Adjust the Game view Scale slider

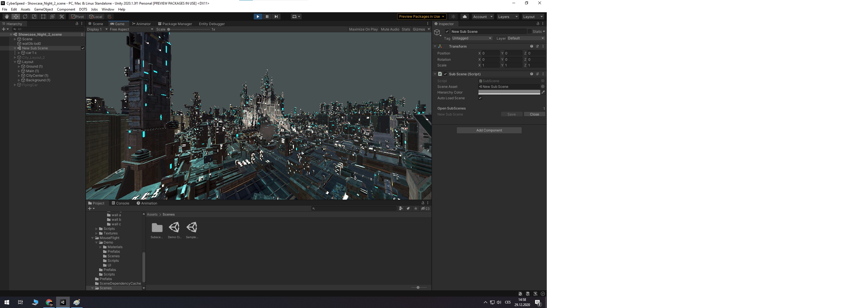click(x=189, y=29)
